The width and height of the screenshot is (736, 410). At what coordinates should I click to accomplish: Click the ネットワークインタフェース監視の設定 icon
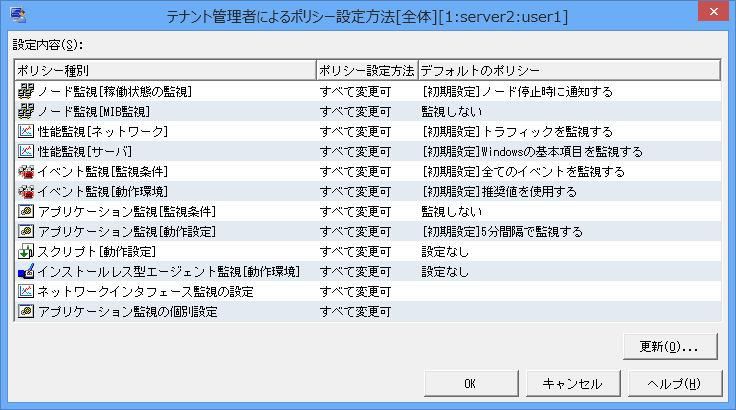pos(26,291)
